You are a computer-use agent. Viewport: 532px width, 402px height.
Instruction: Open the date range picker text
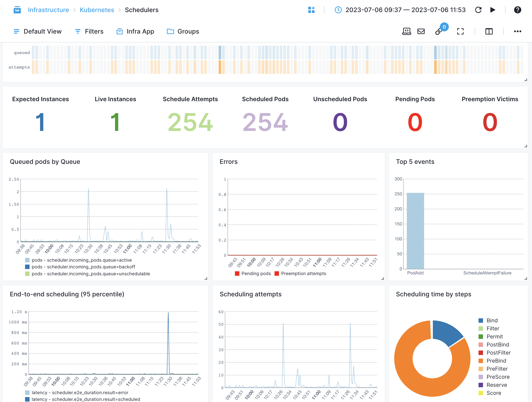point(406,10)
